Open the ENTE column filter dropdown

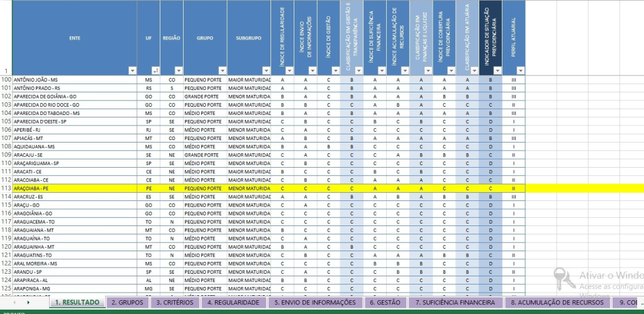(x=131, y=71)
